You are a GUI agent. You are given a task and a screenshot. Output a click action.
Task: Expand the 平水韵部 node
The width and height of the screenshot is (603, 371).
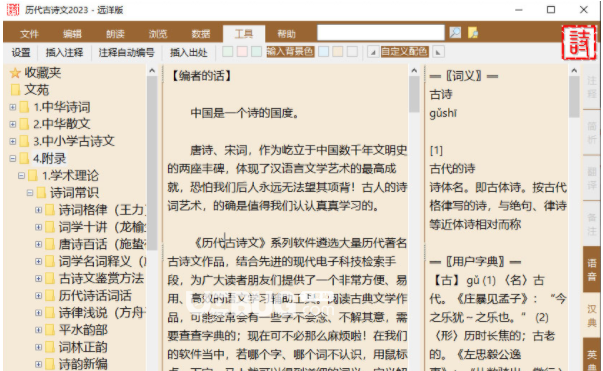[38, 329]
